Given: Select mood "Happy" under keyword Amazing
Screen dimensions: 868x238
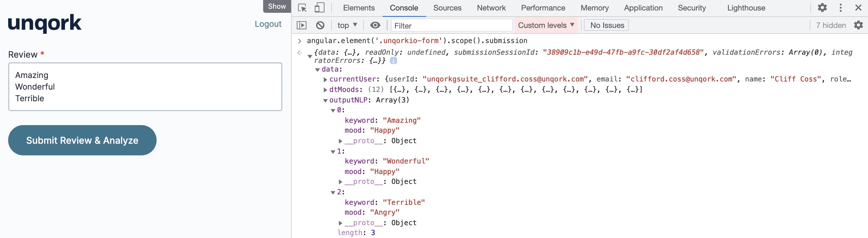Looking at the screenshot, I should 385,130.
